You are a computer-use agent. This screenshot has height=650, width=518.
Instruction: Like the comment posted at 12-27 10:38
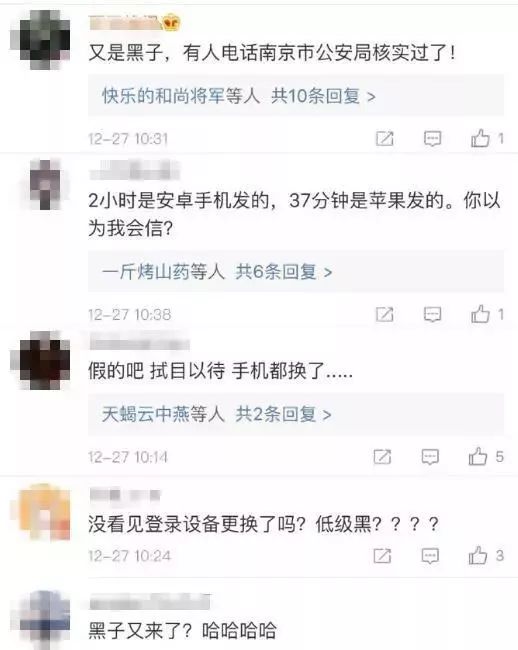pos(480,314)
